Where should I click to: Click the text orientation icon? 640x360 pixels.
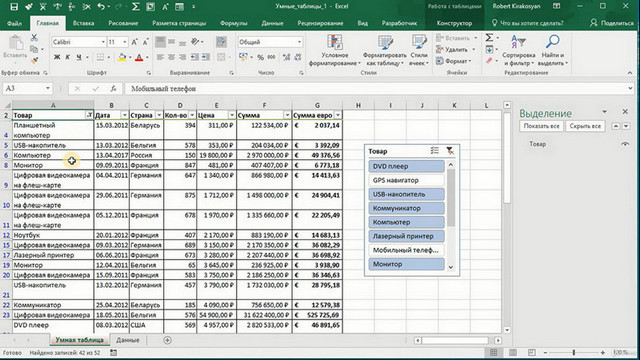[x=195, y=42]
